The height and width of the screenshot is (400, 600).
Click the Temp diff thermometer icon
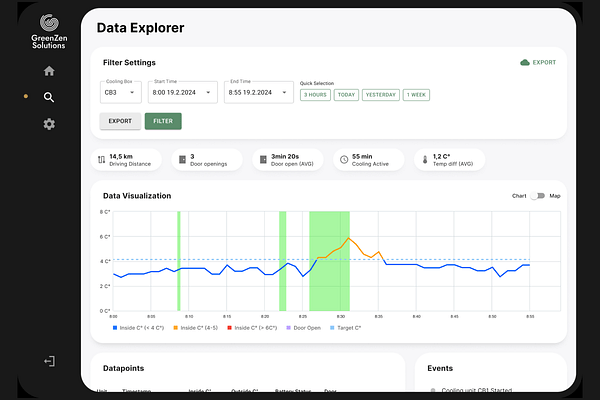[424, 160]
